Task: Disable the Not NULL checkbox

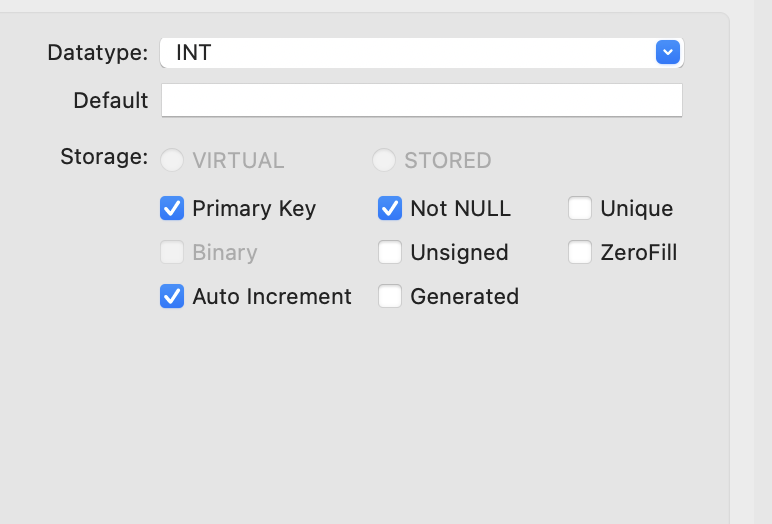Action: [389, 208]
